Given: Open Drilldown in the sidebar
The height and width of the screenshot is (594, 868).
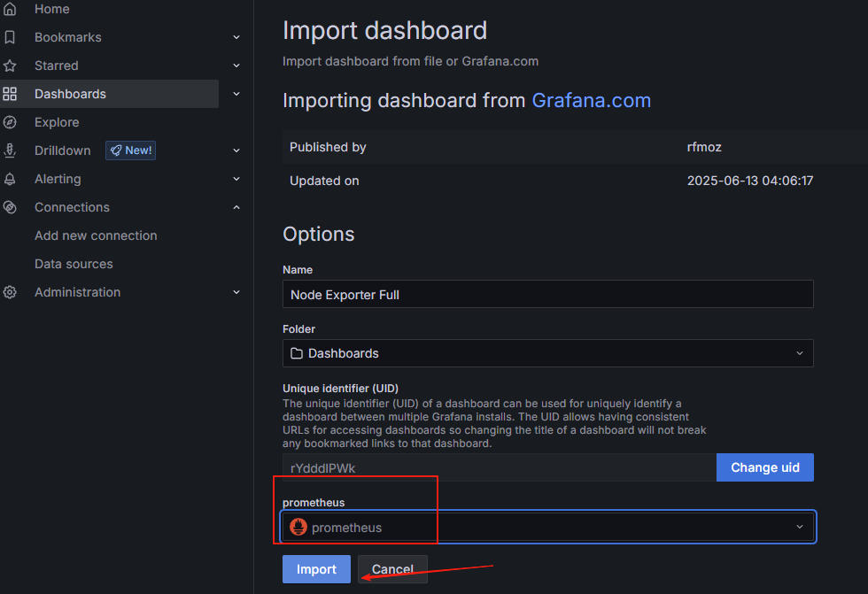Looking at the screenshot, I should point(63,150).
